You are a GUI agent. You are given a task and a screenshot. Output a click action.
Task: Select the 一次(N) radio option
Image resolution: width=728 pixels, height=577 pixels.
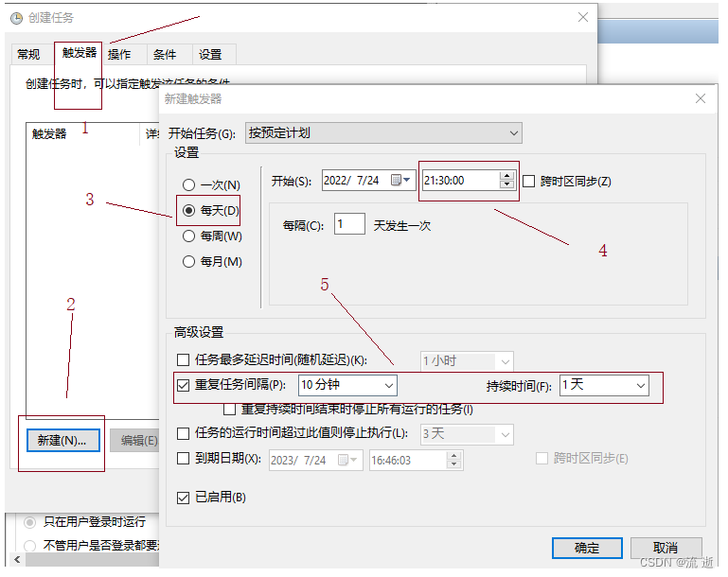click(188, 185)
